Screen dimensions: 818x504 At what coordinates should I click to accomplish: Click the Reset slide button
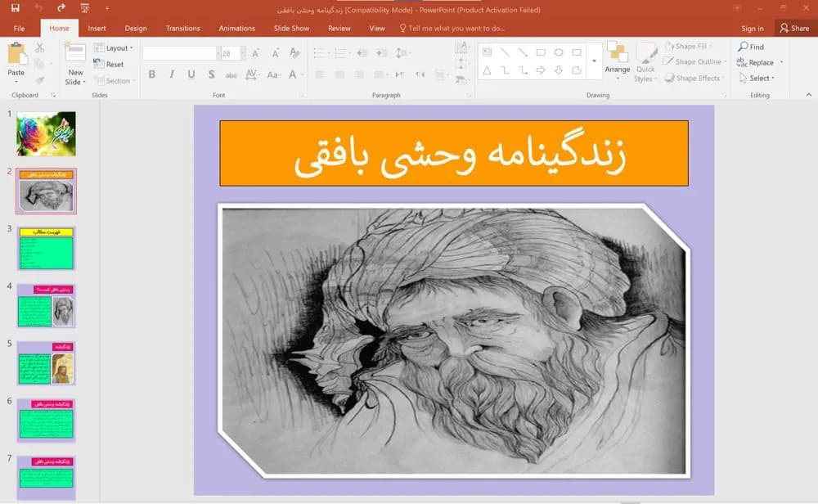click(109, 64)
